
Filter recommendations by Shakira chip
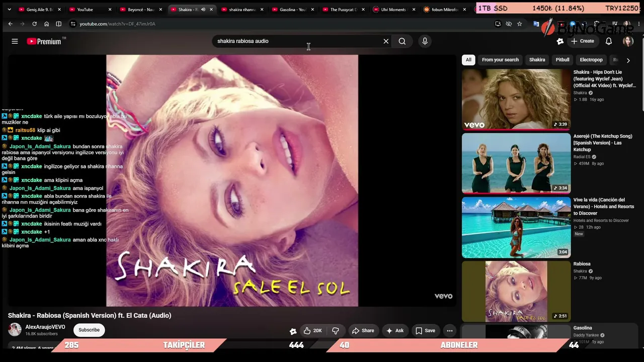click(537, 60)
